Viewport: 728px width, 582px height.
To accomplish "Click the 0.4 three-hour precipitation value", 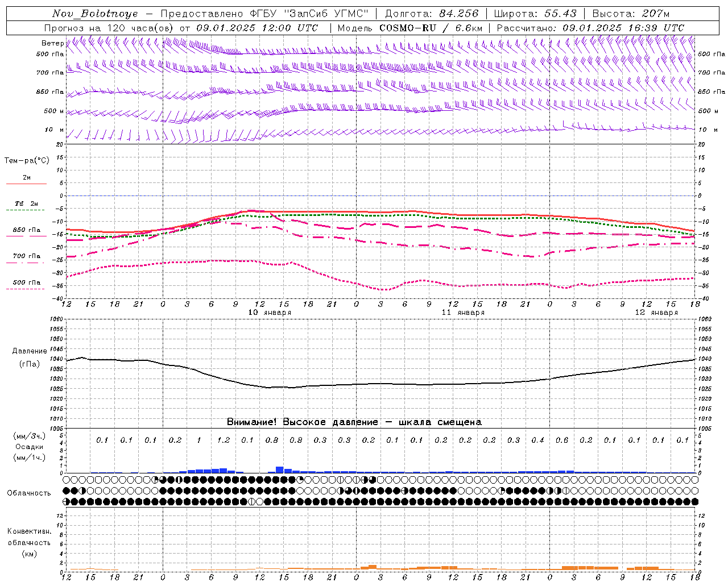I will point(537,440).
